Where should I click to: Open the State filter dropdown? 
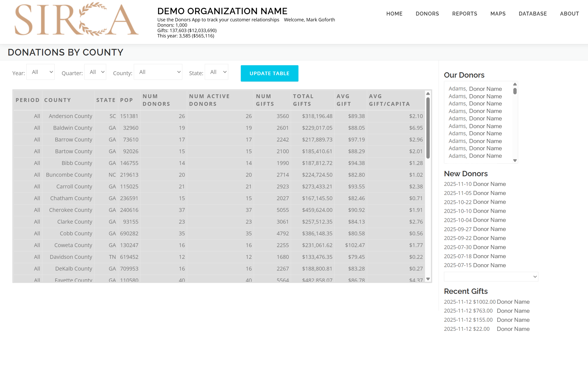coord(216,72)
